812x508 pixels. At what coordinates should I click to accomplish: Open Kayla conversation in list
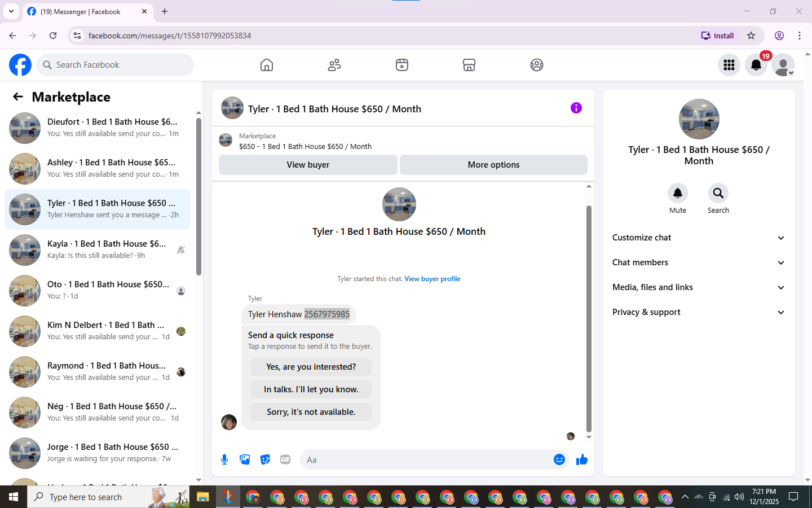[x=97, y=250]
